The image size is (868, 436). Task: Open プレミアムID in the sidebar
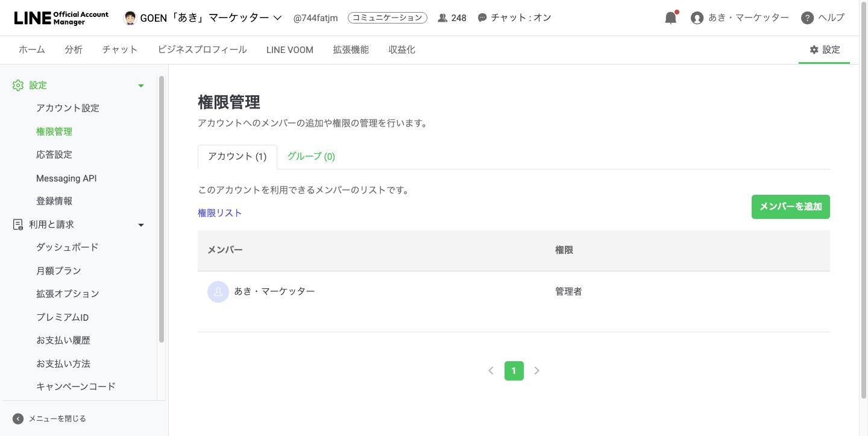coord(63,318)
